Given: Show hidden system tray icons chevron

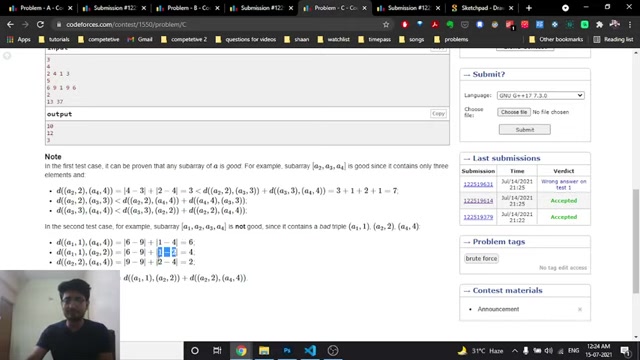Looking at the screenshot, I should coord(514,351).
